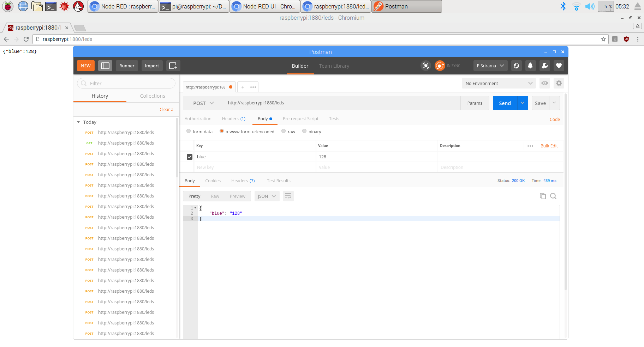Image resolution: width=644 pixels, height=347 pixels.
Task: Select the raw body radio button
Action: (284, 131)
